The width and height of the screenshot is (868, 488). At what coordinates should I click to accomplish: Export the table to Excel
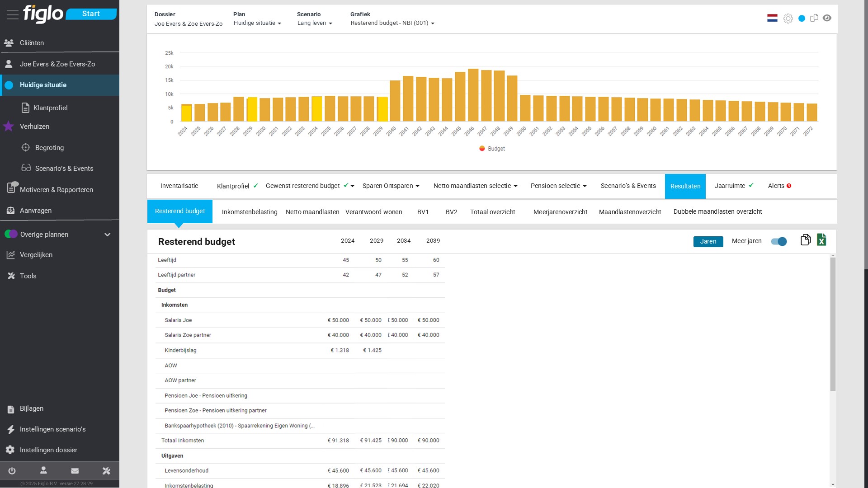[x=821, y=240]
